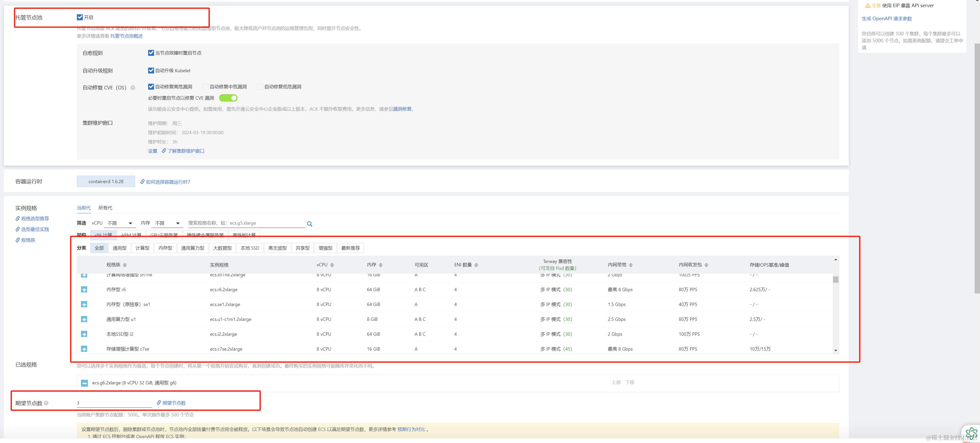Open the 内存 不限 filter dropdown
Image resolution: width=980 pixels, height=443 pixels.
167,223
